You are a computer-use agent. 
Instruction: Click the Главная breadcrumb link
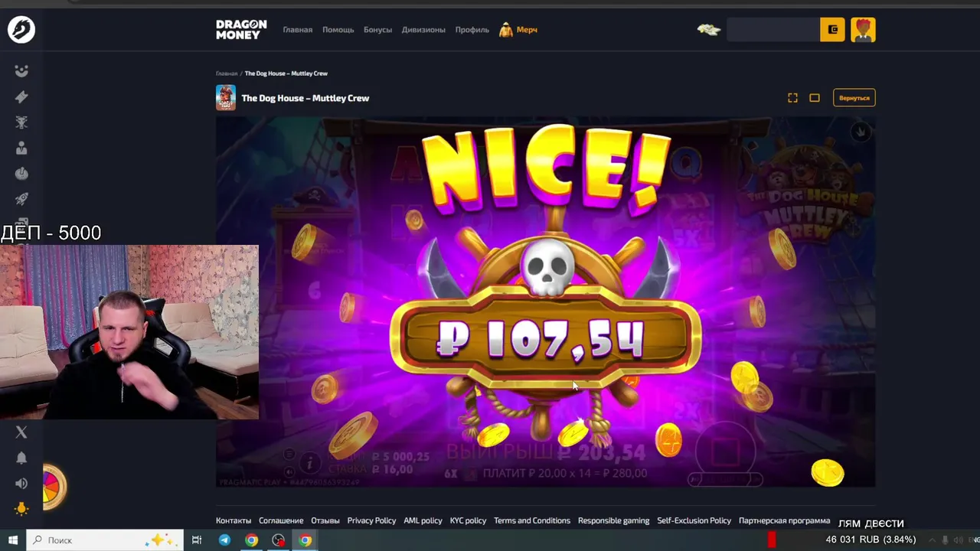(x=227, y=73)
